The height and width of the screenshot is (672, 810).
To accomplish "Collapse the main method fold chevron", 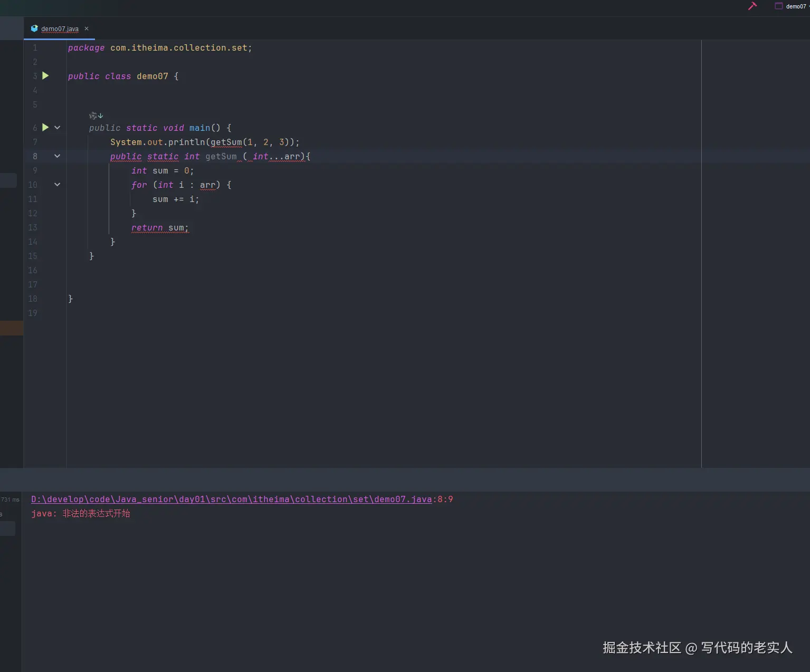I will [57, 128].
